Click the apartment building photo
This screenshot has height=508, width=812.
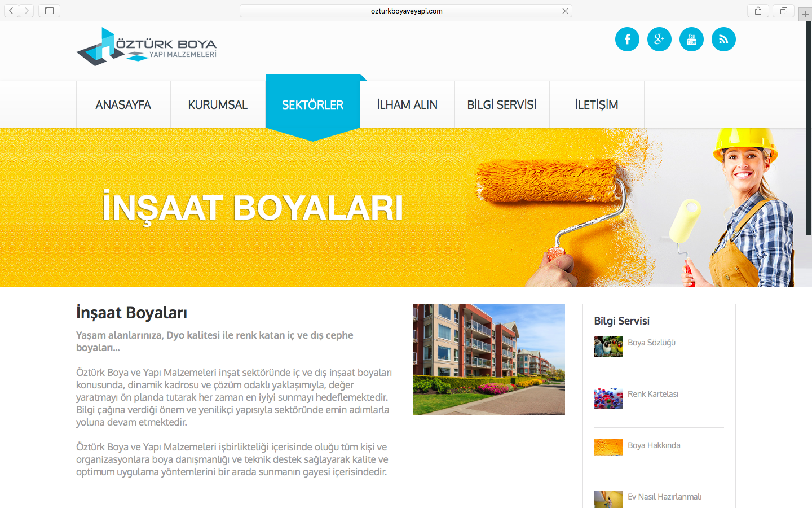489,360
